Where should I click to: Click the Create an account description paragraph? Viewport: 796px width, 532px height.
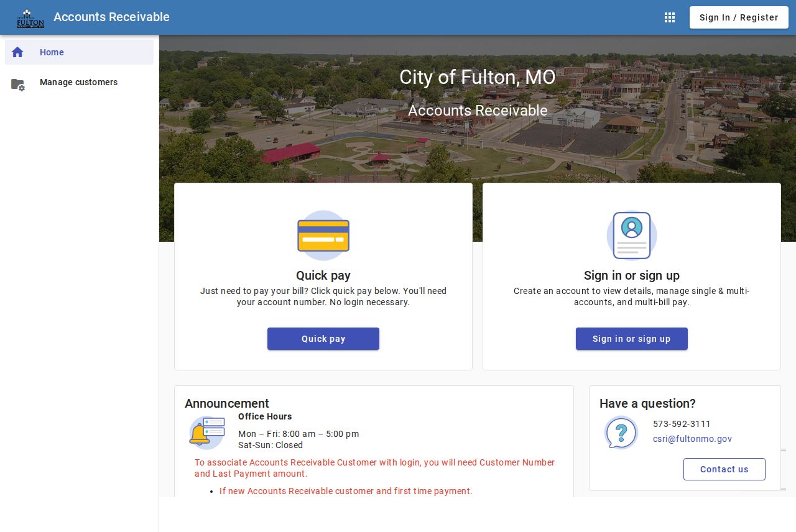coord(632,296)
